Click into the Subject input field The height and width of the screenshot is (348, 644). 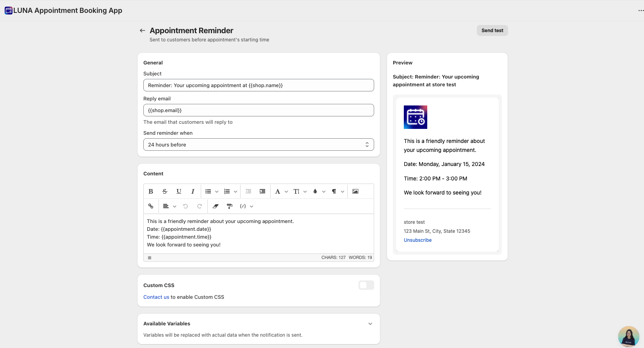(259, 85)
